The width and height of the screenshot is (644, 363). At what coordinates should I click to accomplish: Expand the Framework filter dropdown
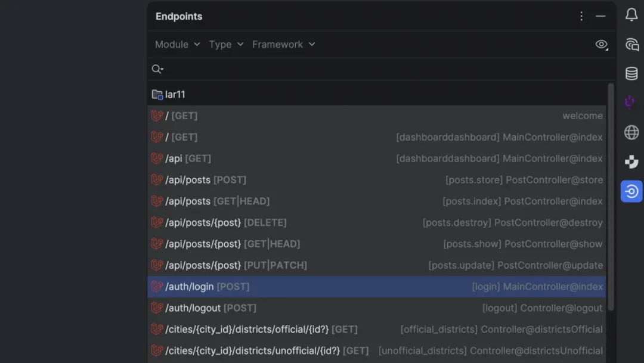283,45
